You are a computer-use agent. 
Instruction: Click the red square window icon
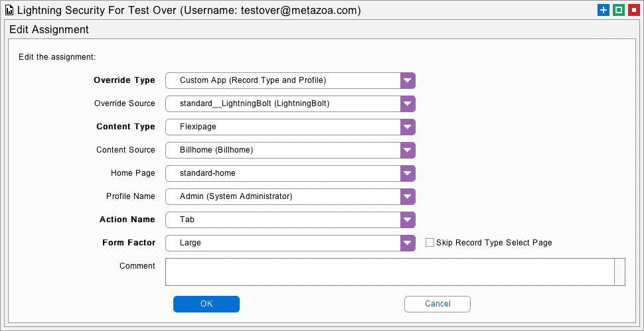634,11
